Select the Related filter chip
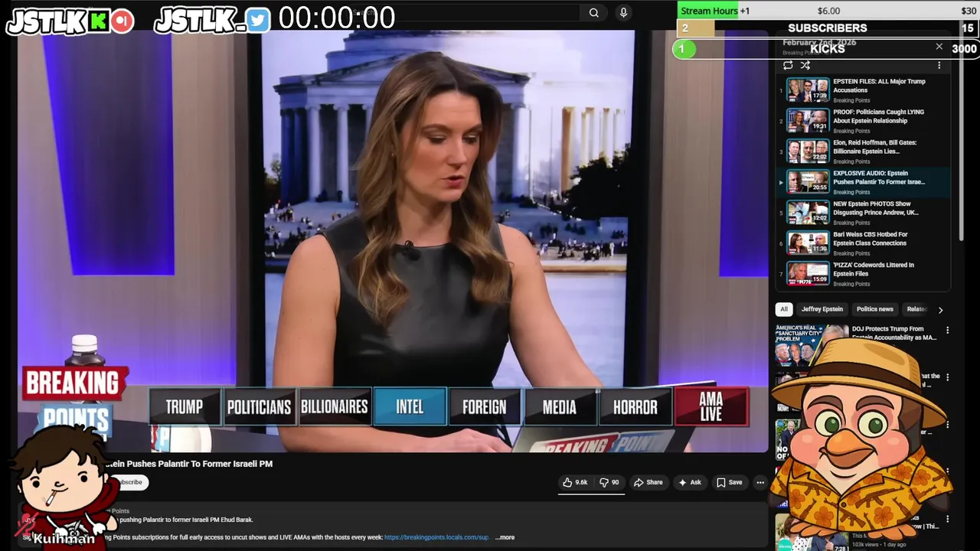Screen dimensions: 980x551 pos(916,309)
